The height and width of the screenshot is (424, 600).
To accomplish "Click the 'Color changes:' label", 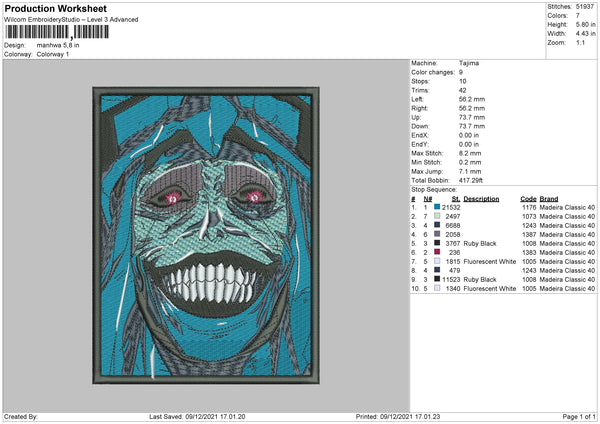I will (433, 72).
